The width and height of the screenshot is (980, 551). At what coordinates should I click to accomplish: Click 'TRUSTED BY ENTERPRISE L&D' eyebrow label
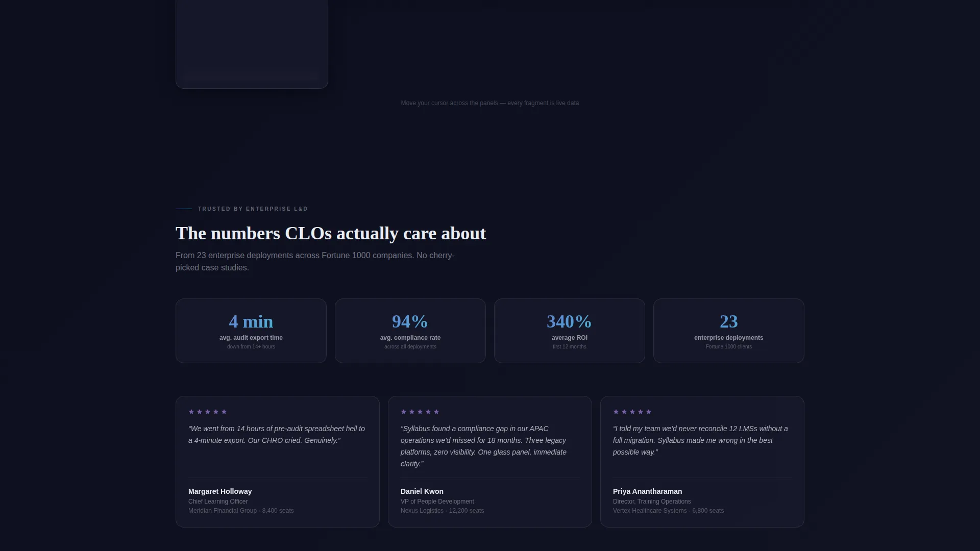[253, 209]
